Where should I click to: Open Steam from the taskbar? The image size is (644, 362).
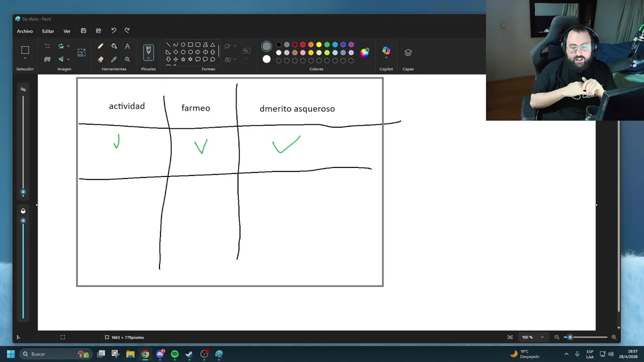click(x=189, y=354)
